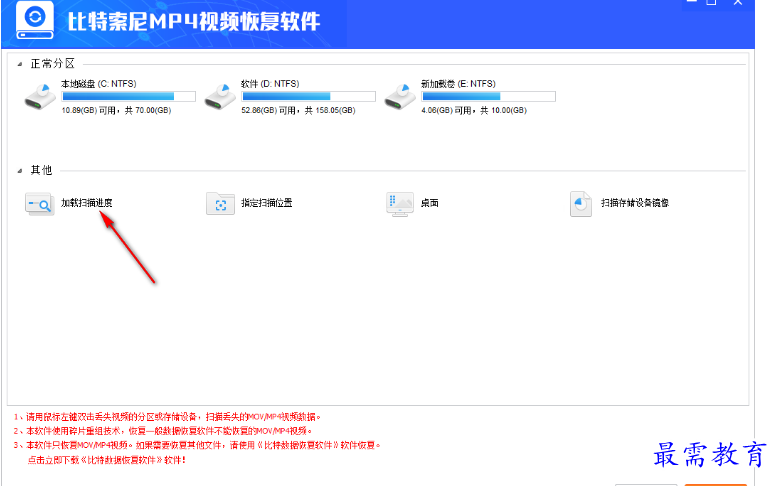This screenshot has height=486, width=775.
Task: Click the 扫描存储设备镜像 label
Action: pos(635,203)
